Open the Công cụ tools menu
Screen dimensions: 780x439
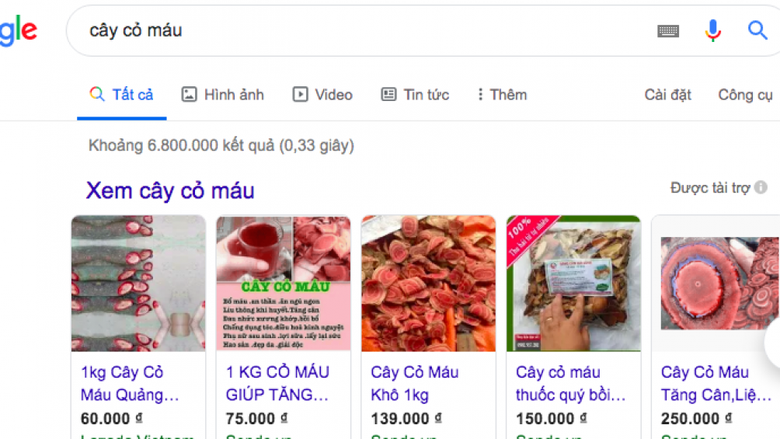(745, 94)
